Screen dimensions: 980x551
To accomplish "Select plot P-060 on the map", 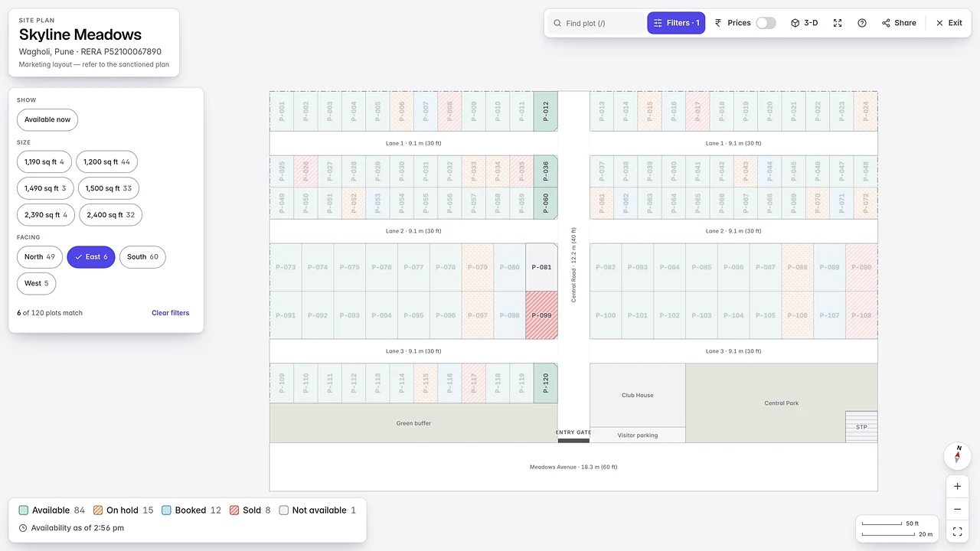I will tap(546, 204).
